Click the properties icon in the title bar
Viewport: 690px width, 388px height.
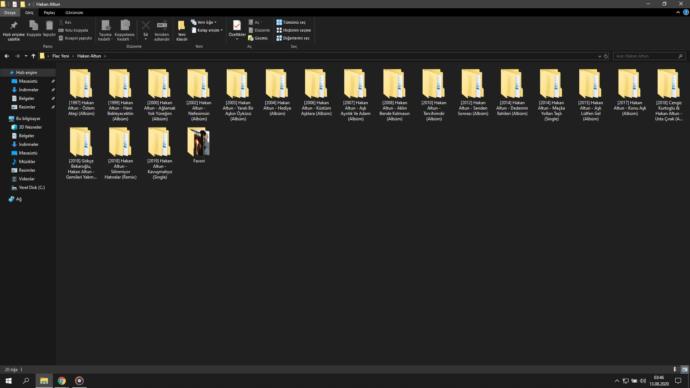[14, 4]
